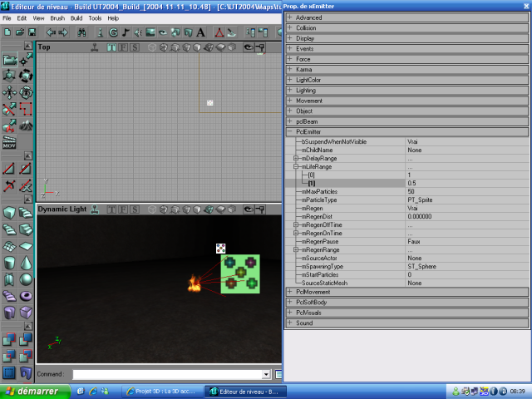The width and height of the screenshot is (532, 399).
Task: Click the MOV tool icon
Action: (9, 144)
